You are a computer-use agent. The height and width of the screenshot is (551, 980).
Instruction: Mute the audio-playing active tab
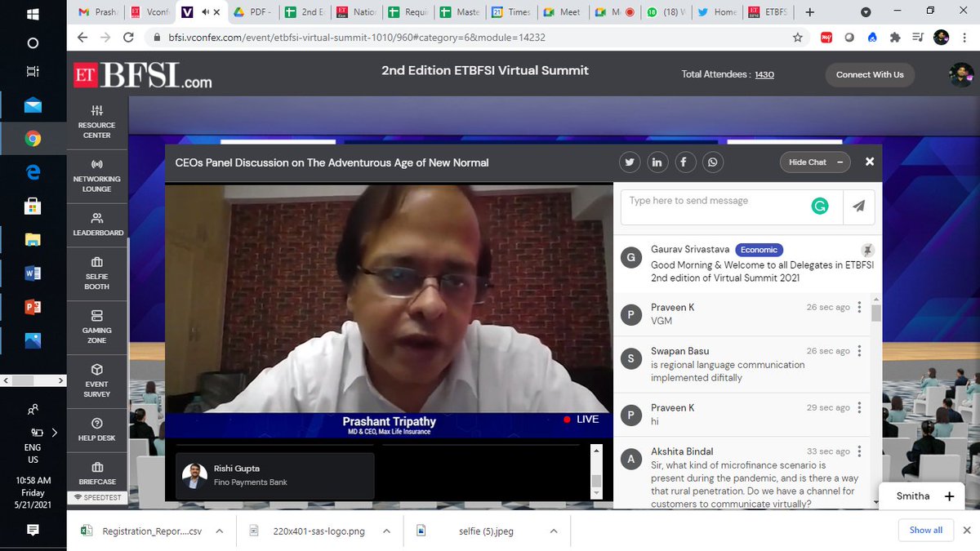pyautogui.click(x=205, y=12)
